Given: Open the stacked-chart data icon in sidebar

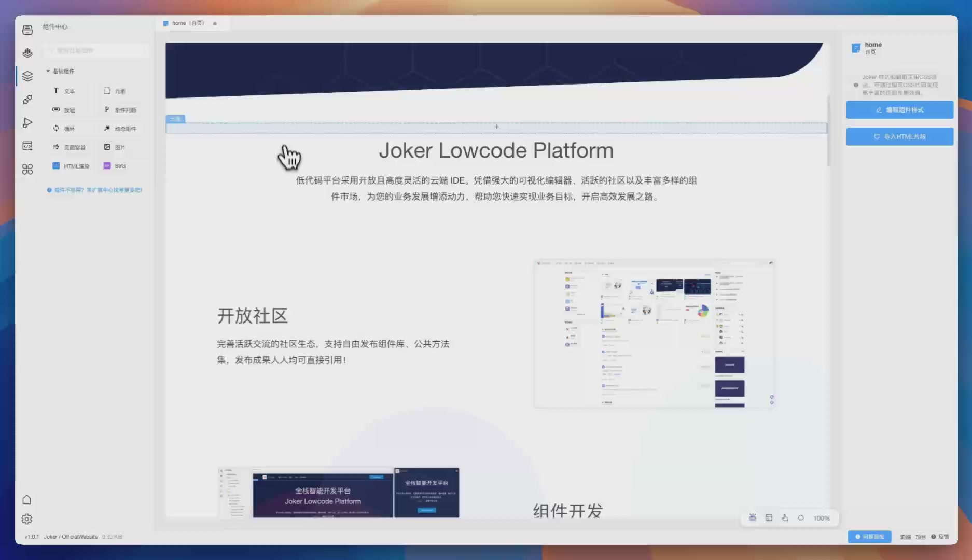Looking at the screenshot, I should coord(27,52).
